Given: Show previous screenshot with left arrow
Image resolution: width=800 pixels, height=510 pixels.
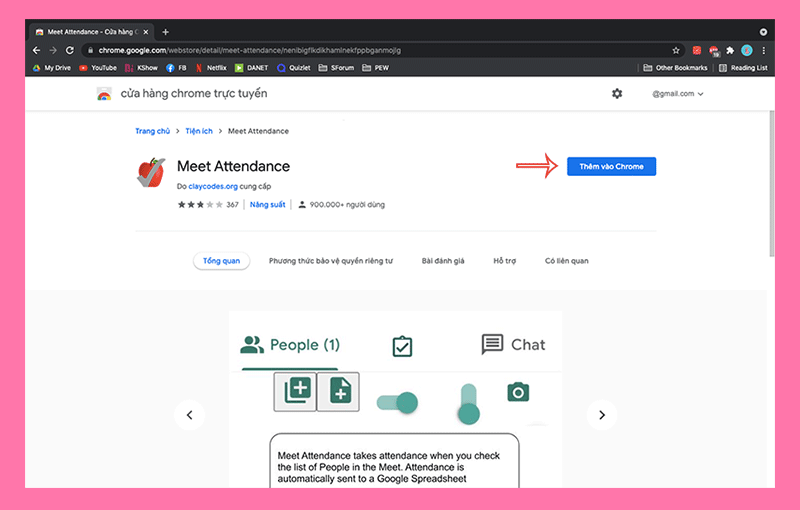Looking at the screenshot, I should [x=189, y=415].
